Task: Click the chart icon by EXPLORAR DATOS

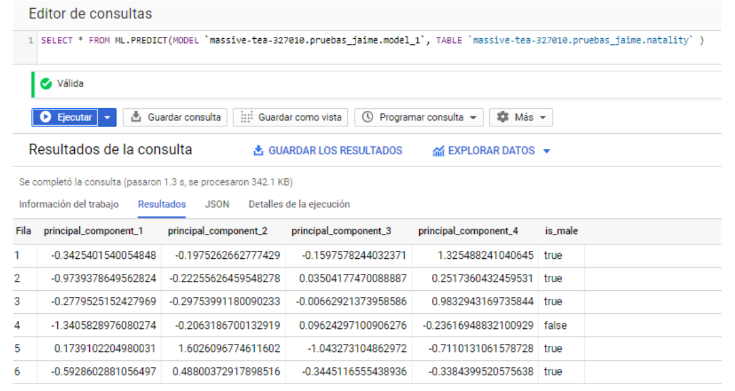Action: (438, 151)
